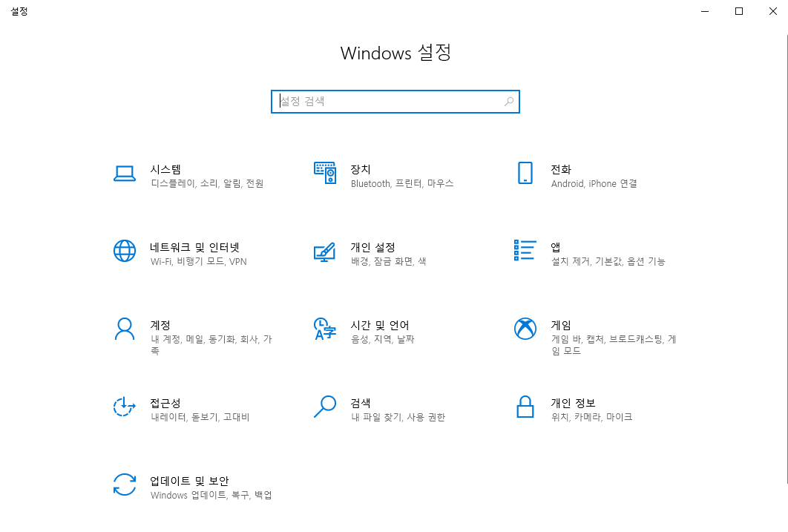The image size is (788, 532).
Task: Select the 업데이트 및 보안 refresh arrows icon
Action: (x=124, y=485)
